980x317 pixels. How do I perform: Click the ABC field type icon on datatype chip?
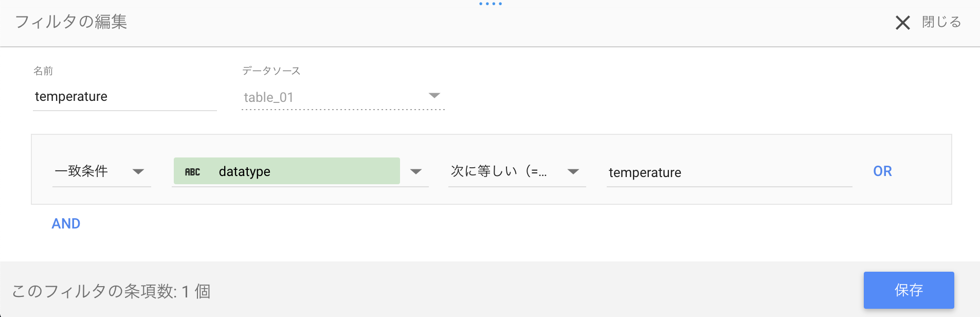click(x=192, y=172)
